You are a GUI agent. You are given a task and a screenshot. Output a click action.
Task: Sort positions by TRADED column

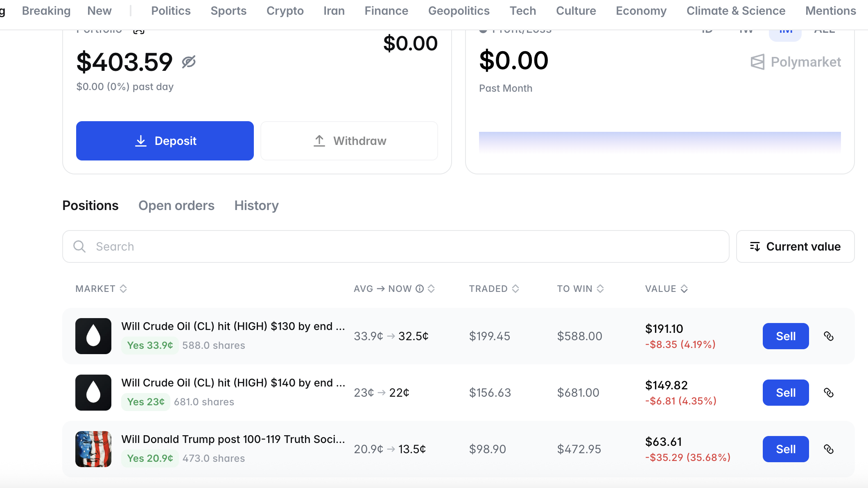tap(494, 289)
